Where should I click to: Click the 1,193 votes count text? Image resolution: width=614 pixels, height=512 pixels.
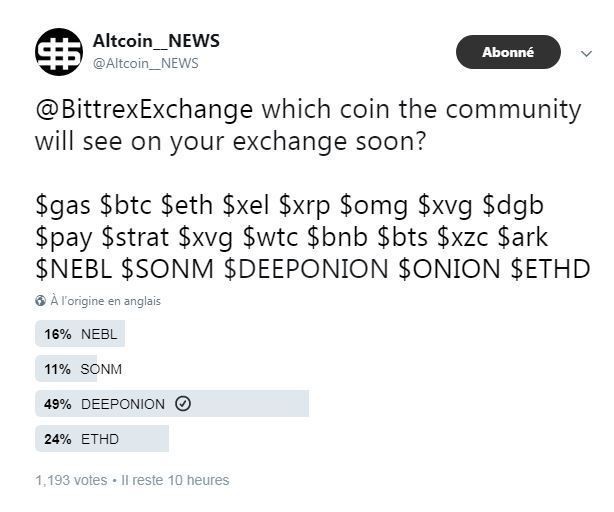tap(70, 480)
